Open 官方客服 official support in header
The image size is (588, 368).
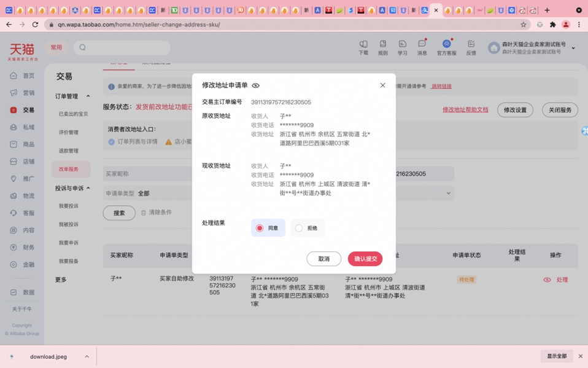pyautogui.click(x=447, y=48)
